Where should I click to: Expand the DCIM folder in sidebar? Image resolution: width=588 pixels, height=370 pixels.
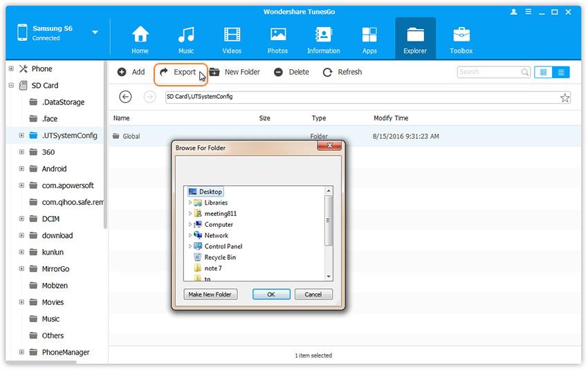point(21,219)
